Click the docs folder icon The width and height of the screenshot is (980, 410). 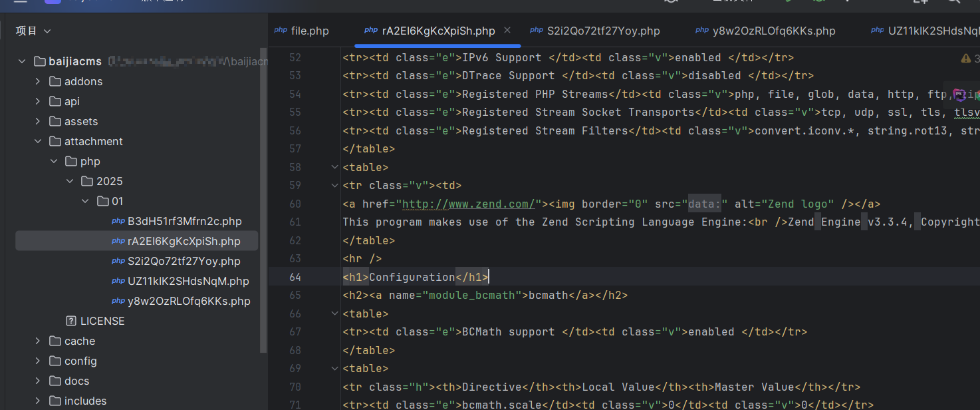pyautogui.click(x=55, y=381)
